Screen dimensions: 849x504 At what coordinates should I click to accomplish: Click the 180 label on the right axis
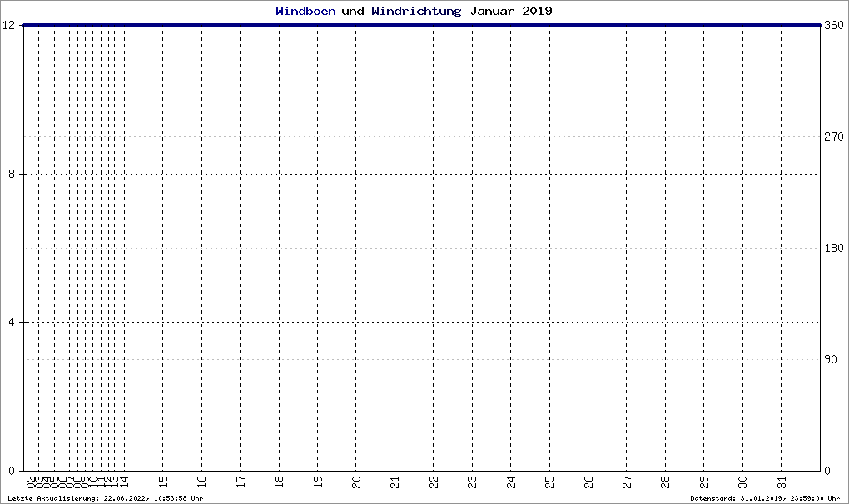click(x=834, y=248)
